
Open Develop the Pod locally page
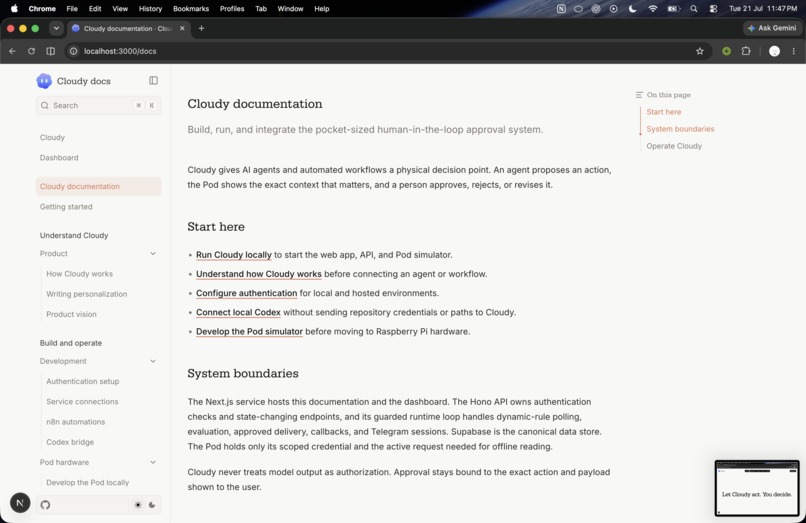click(87, 482)
